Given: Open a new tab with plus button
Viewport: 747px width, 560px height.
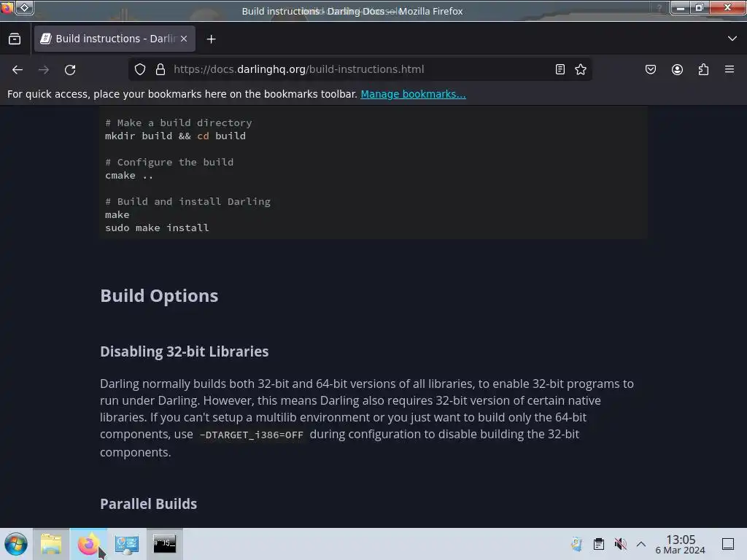Looking at the screenshot, I should pyautogui.click(x=211, y=39).
